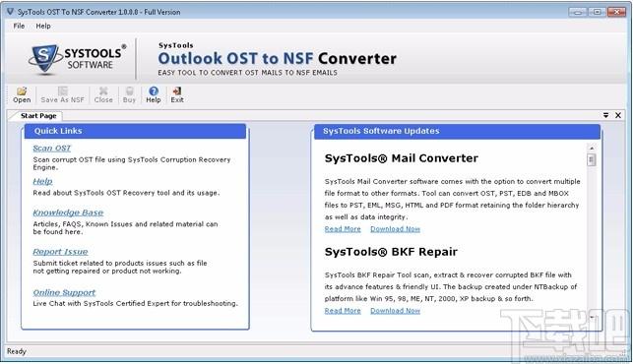Click the Ready status bar text
633x364 pixels.
tap(17, 351)
